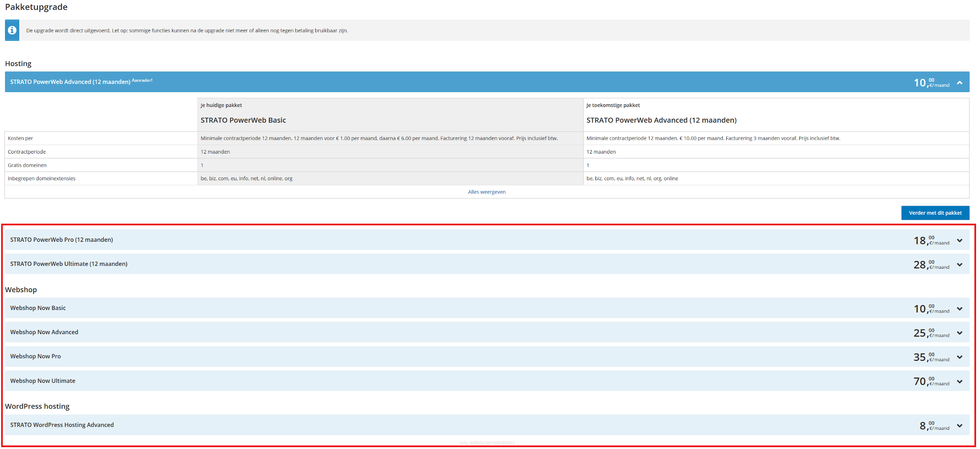Open the Webshop Now Pro package title
The height and width of the screenshot is (449, 980).
(x=36, y=357)
